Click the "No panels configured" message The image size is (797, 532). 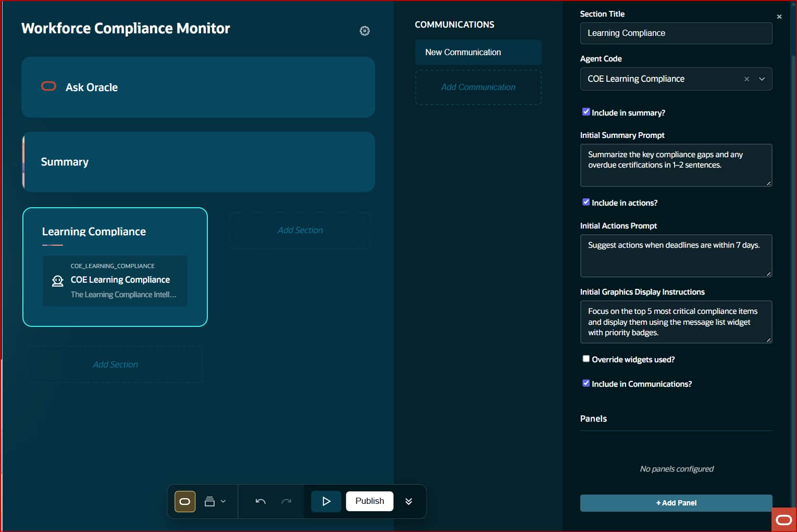(x=676, y=469)
